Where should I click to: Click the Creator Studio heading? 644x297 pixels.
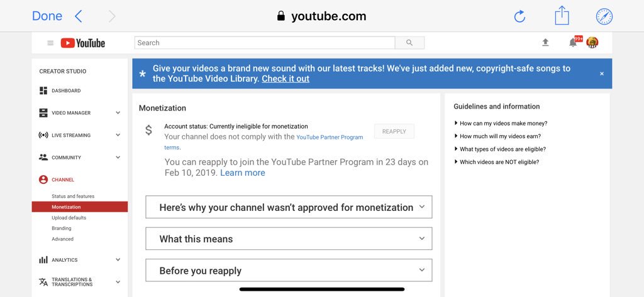point(63,72)
